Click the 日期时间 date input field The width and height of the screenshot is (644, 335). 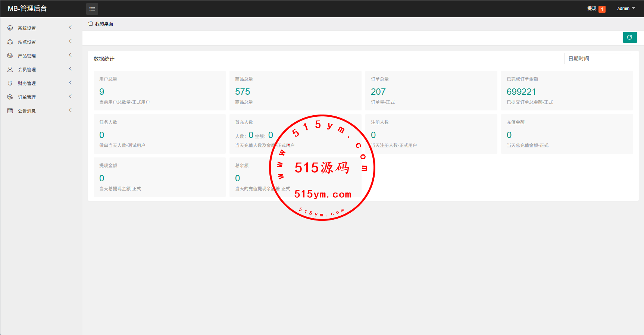point(597,59)
